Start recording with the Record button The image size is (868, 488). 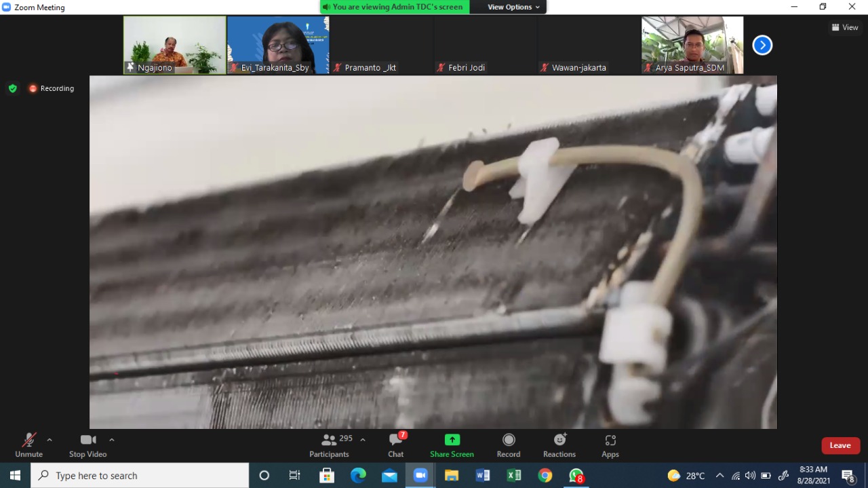click(x=509, y=446)
